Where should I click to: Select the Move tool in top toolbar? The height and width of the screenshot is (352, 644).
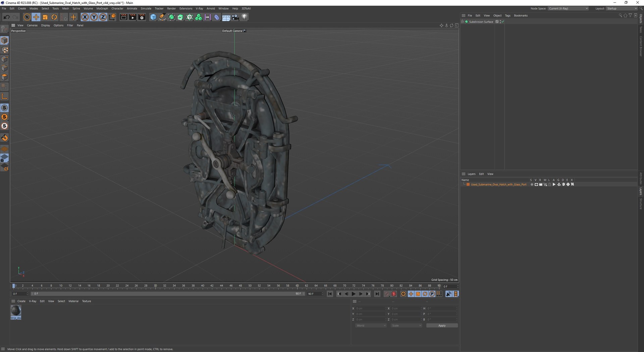click(36, 17)
